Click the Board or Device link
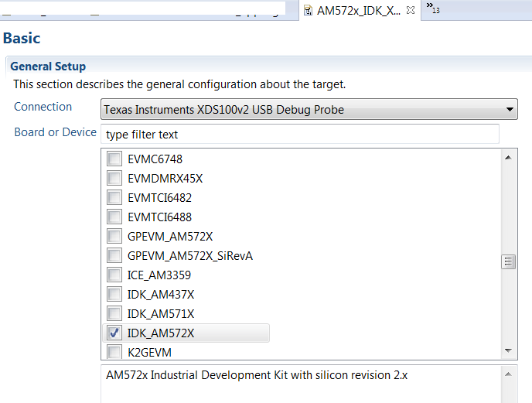The width and height of the screenshot is (532, 403). pos(55,132)
